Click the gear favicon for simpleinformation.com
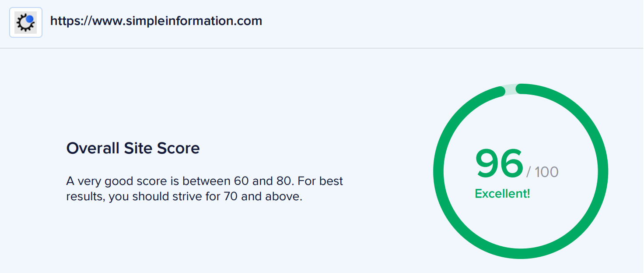 [x=25, y=22]
